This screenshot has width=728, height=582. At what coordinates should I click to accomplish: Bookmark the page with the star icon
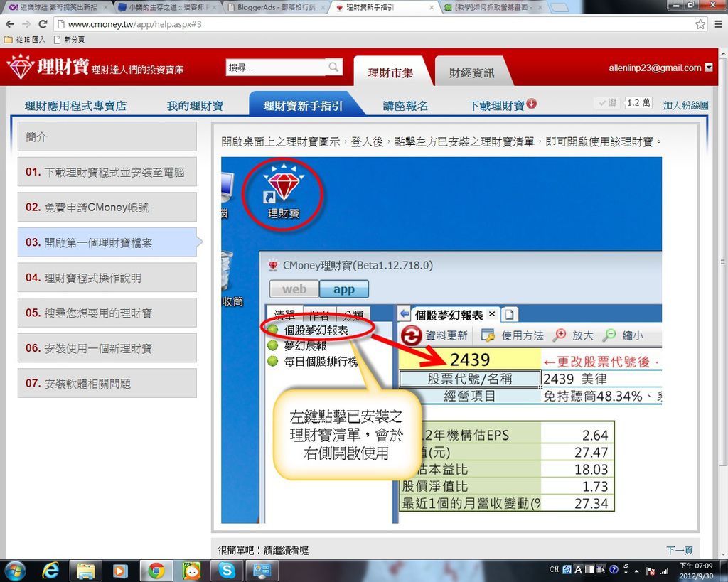[700, 24]
